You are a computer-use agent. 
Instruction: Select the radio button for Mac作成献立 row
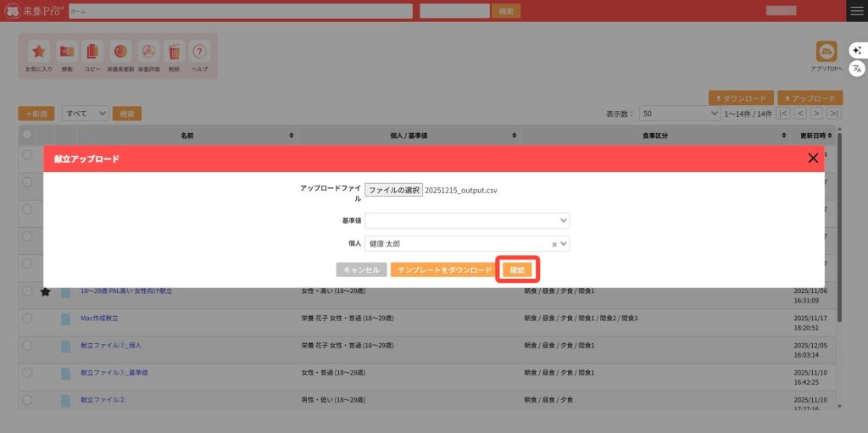(x=27, y=318)
